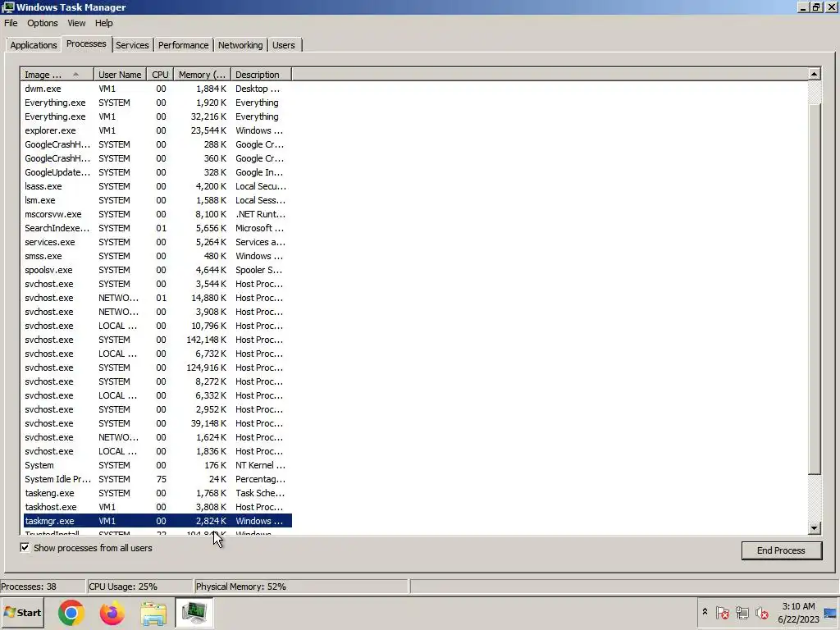Select svchost.exe using 142,148 K
This screenshot has height=630, width=840.
pos(157,340)
